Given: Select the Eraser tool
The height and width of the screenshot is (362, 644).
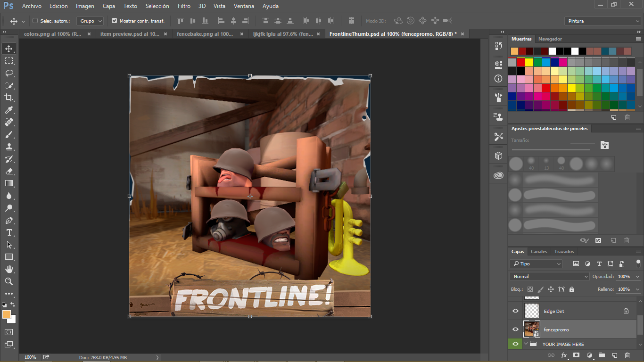Looking at the screenshot, I should click(9, 171).
